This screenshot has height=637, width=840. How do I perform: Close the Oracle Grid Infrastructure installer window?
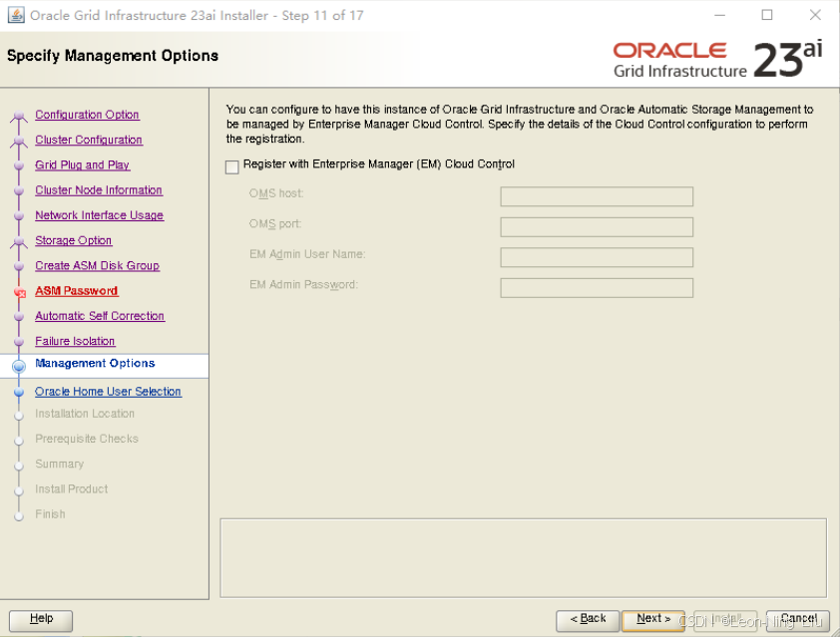pyautogui.click(x=815, y=15)
